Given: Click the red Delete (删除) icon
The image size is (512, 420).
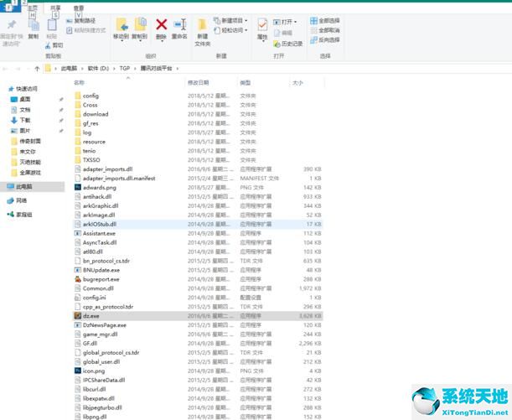Looking at the screenshot, I should (161, 25).
